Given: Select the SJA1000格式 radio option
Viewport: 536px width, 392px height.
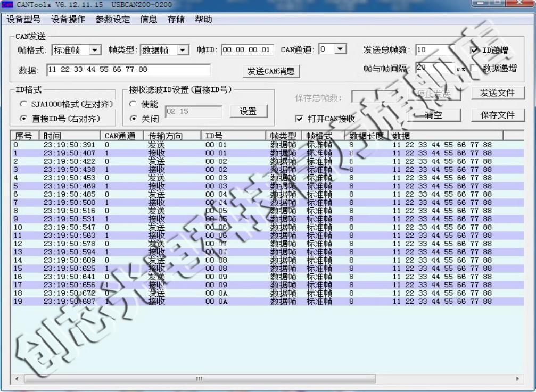Looking at the screenshot, I should point(23,104).
